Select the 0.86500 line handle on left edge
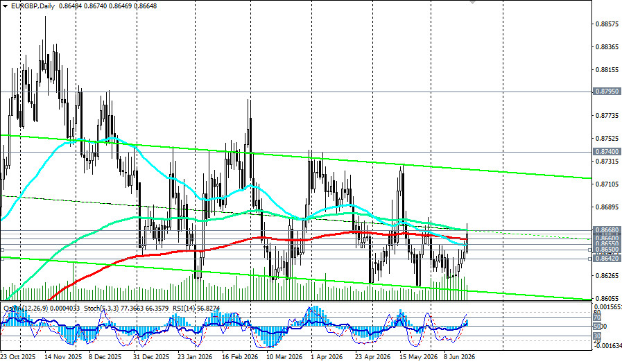This screenshot has width=622, height=364. coord(2,250)
